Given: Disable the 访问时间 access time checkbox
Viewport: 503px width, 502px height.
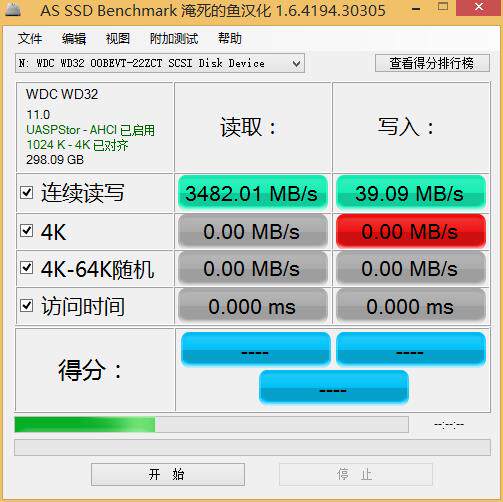Looking at the screenshot, I should [26, 306].
